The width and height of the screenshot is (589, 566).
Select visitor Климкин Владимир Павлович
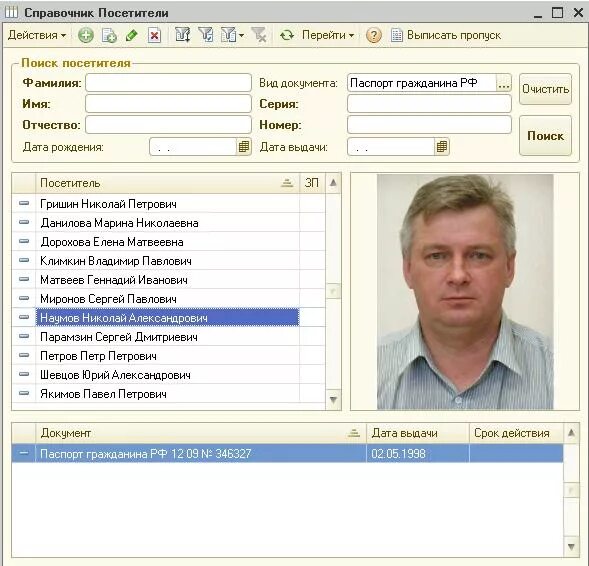pyautogui.click(x=168, y=261)
